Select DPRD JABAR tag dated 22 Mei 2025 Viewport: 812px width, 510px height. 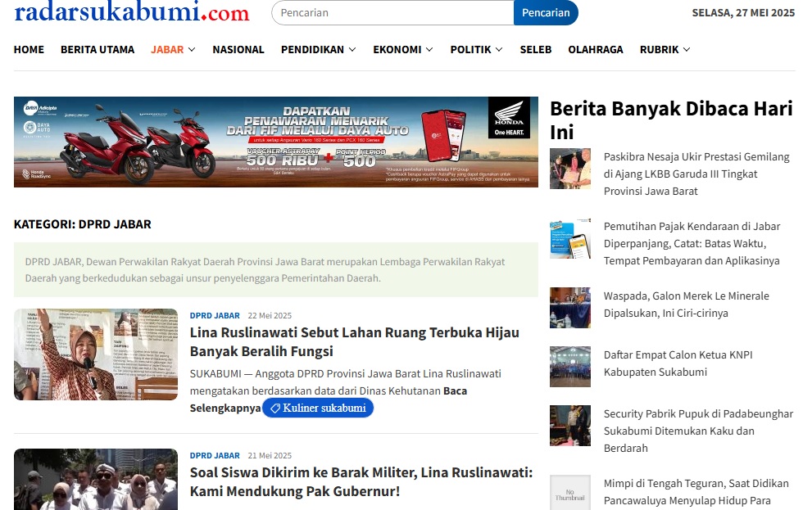(x=215, y=315)
